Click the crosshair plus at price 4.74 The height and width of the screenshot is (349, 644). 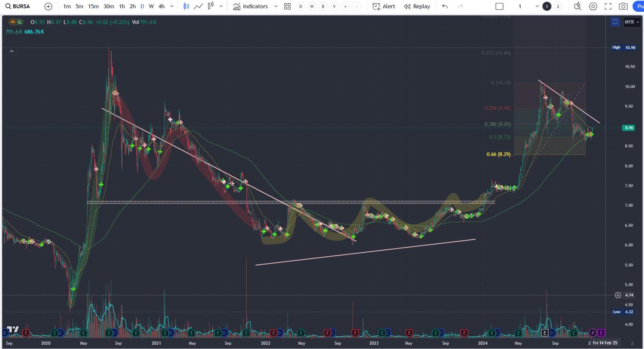click(618, 295)
